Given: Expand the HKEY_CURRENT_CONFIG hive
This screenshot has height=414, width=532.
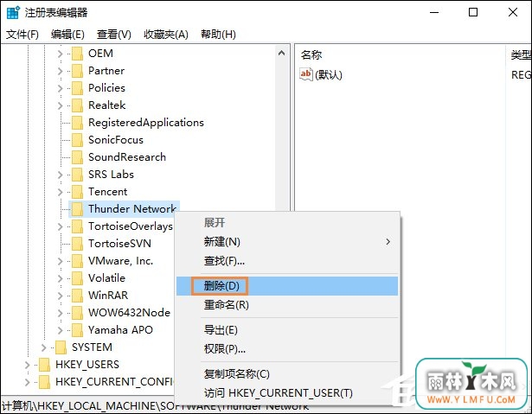Looking at the screenshot, I should tap(27, 382).
